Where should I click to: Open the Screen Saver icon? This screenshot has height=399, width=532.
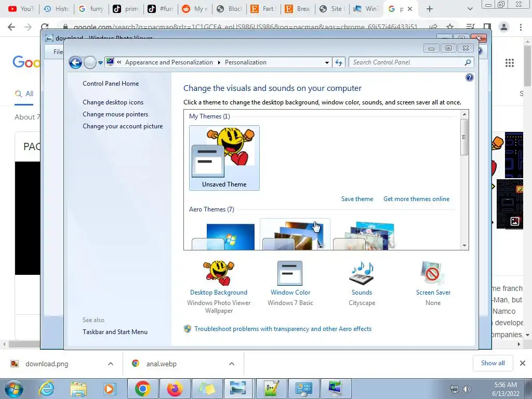433,273
